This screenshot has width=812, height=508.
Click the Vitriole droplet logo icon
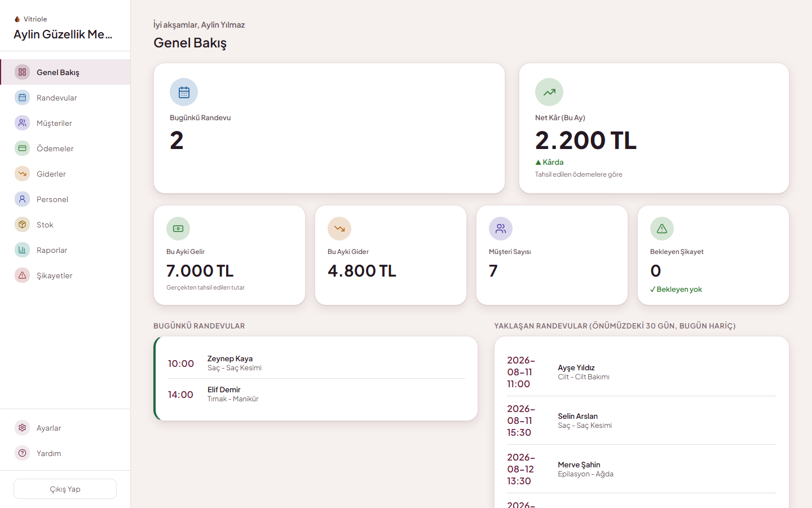pos(17,19)
